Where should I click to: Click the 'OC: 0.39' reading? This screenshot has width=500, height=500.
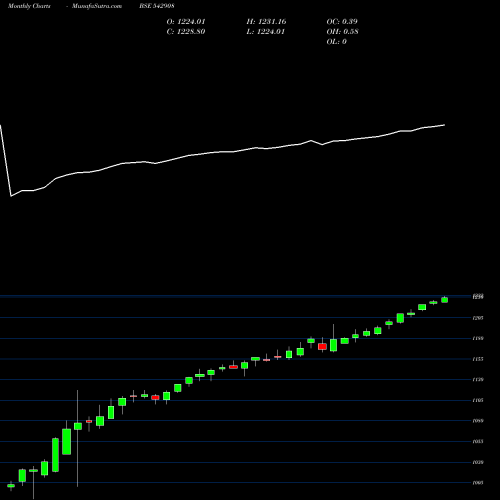[342, 22]
